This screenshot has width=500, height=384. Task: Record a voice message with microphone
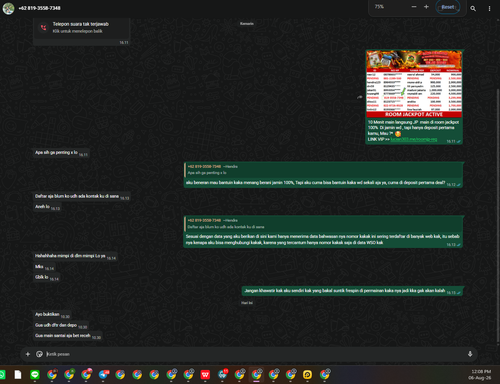click(470, 354)
